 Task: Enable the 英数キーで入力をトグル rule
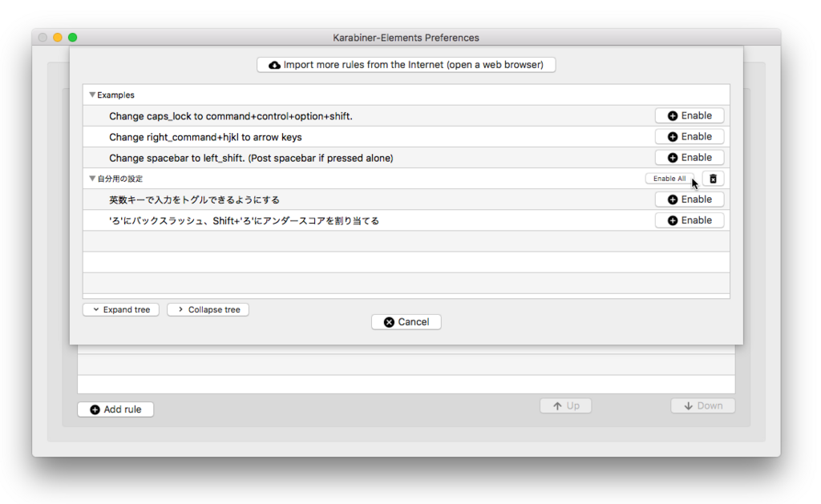(689, 200)
